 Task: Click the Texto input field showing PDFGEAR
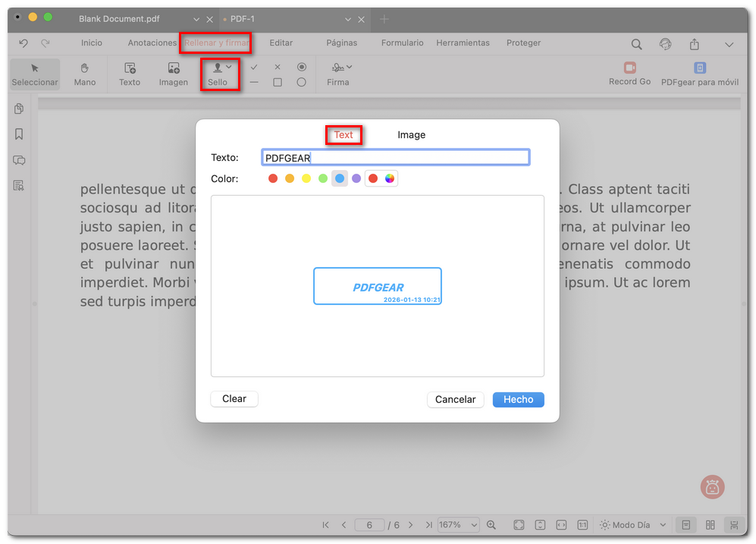(394, 157)
